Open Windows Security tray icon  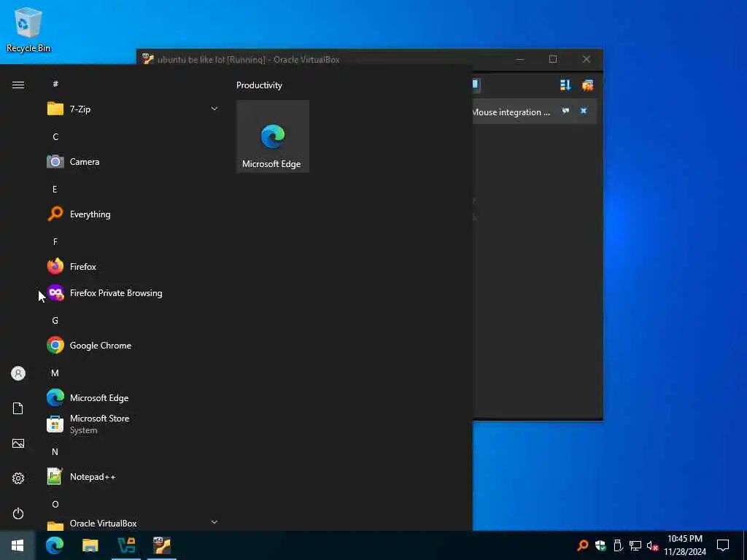coord(600,545)
